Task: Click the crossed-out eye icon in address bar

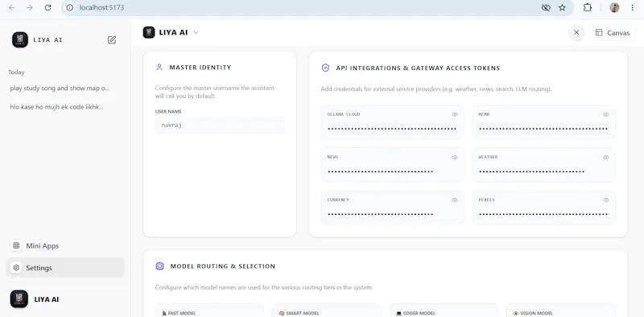Action: point(546,7)
